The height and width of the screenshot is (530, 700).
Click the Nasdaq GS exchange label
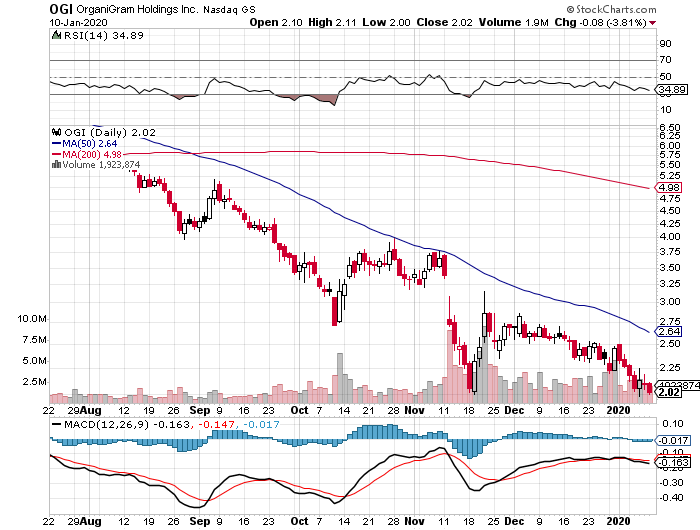[229, 10]
